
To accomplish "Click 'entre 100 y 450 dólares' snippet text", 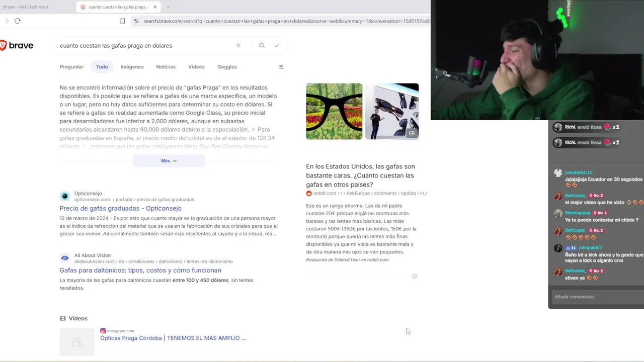I will (200, 280).
